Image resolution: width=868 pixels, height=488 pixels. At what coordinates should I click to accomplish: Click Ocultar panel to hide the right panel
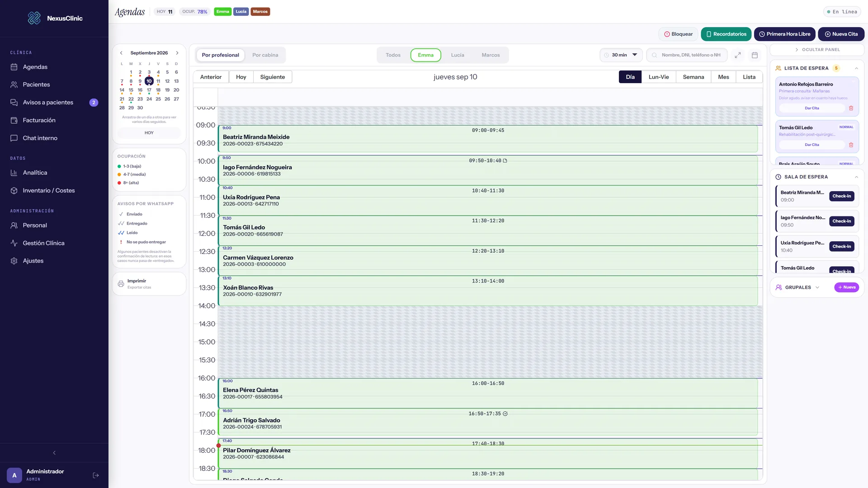pyautogui.click(x=817, y=50)
